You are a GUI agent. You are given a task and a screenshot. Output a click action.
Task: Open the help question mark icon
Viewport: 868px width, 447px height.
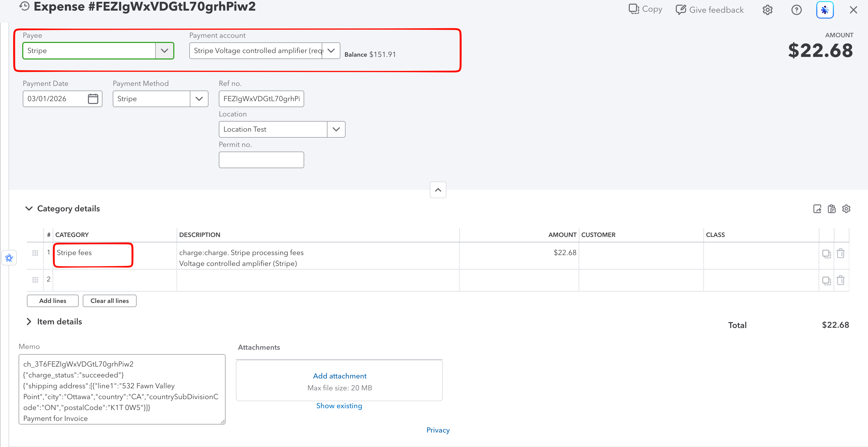click(x=796, y=10)
